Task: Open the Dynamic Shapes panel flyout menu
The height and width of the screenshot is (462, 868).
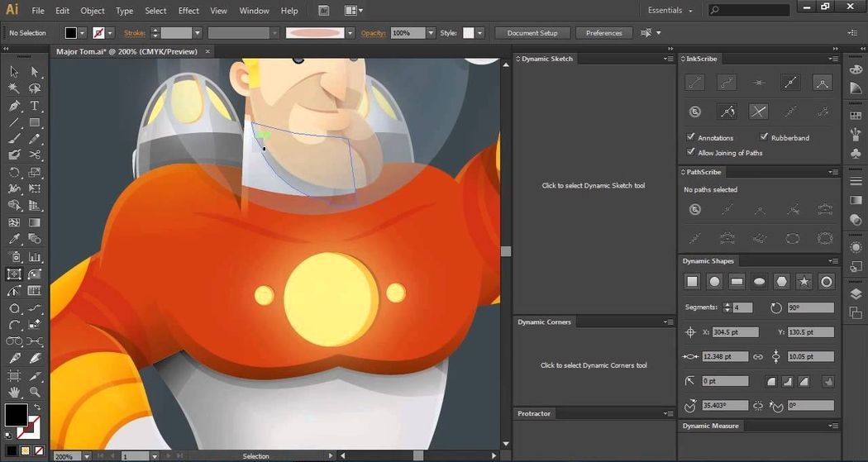Action: point(832,260)
